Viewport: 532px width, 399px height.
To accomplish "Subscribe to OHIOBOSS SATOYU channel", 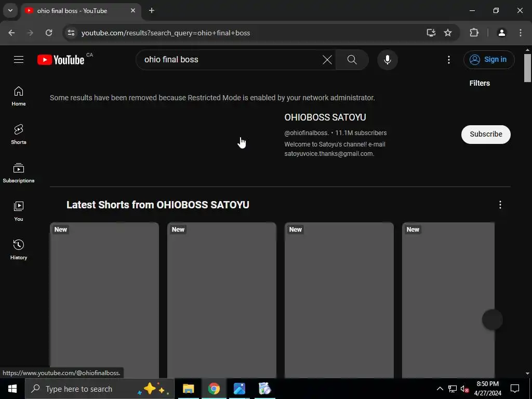I will 486,135.
